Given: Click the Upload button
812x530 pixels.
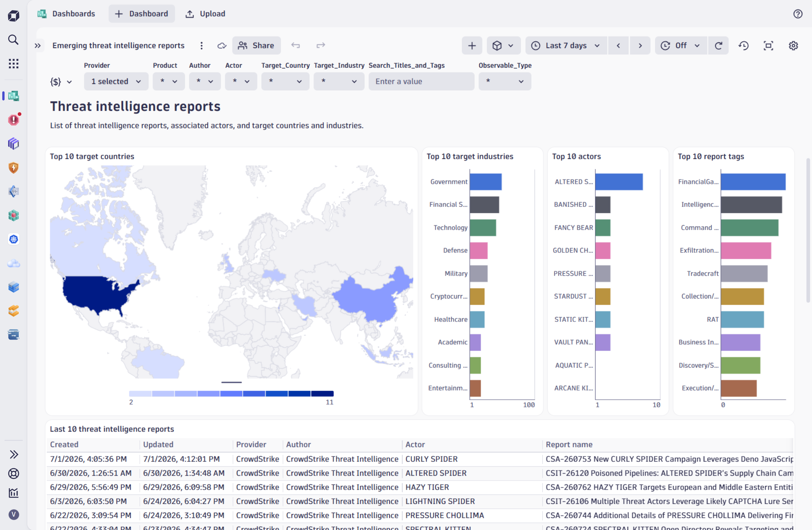Looking at the screenshot, I should click(205, 14).
